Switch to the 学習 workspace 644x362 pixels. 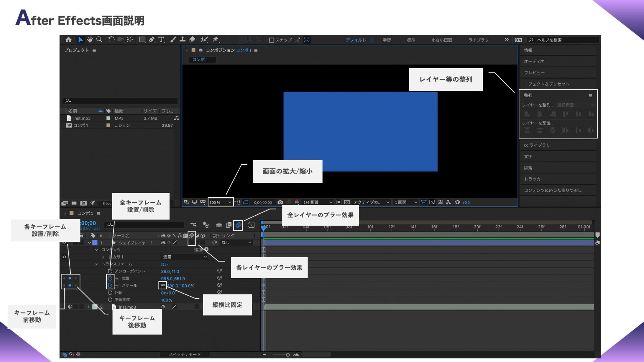click(387, 40)
